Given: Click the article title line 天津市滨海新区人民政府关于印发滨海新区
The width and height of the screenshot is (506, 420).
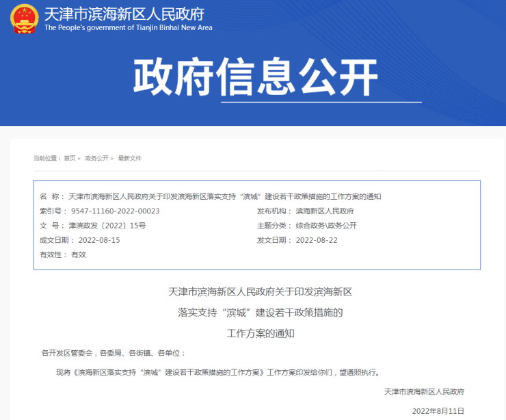Looking at the screenshot, I should [x=260, y=292].
